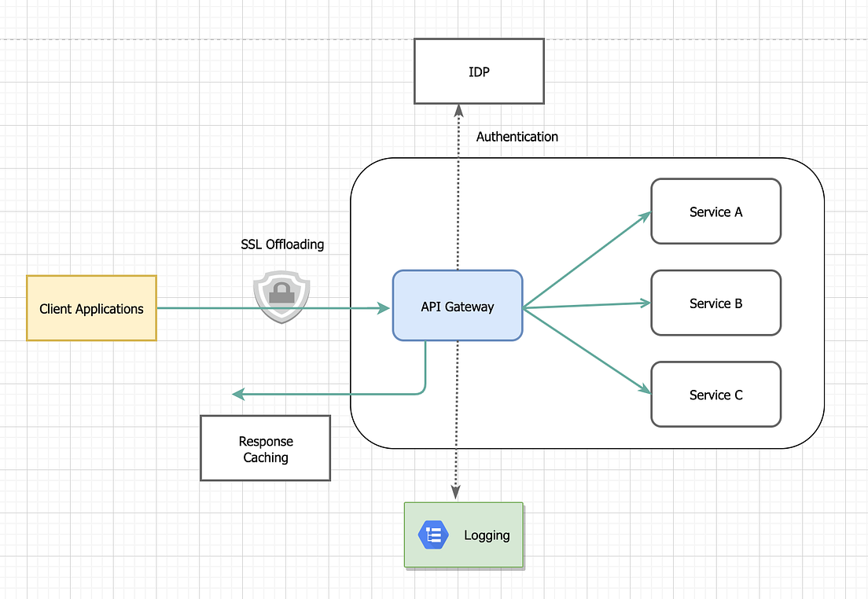Click the API Gateway blue node
This screenshot has height=599, width=868.
tap(457, 307)
